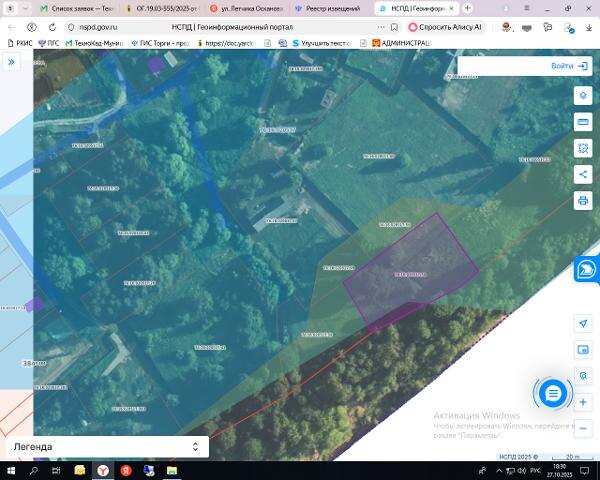Screen dimensions: 600x480
Task: Go back to the previous page
Action: tap(11, 27)
